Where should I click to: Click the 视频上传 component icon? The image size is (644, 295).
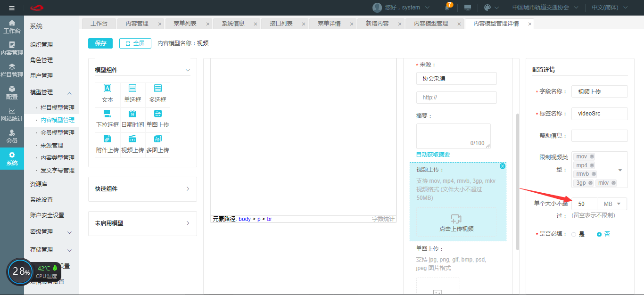click(x=132, y=139)
